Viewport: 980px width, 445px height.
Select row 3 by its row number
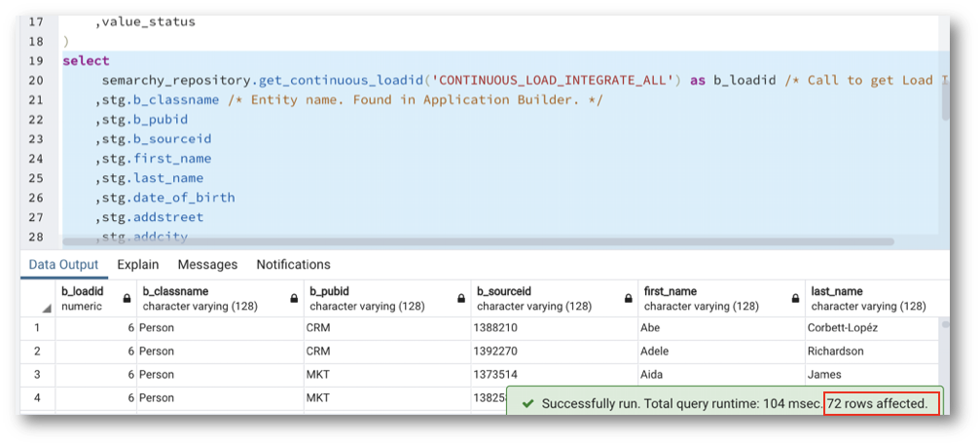pos(38,375)
